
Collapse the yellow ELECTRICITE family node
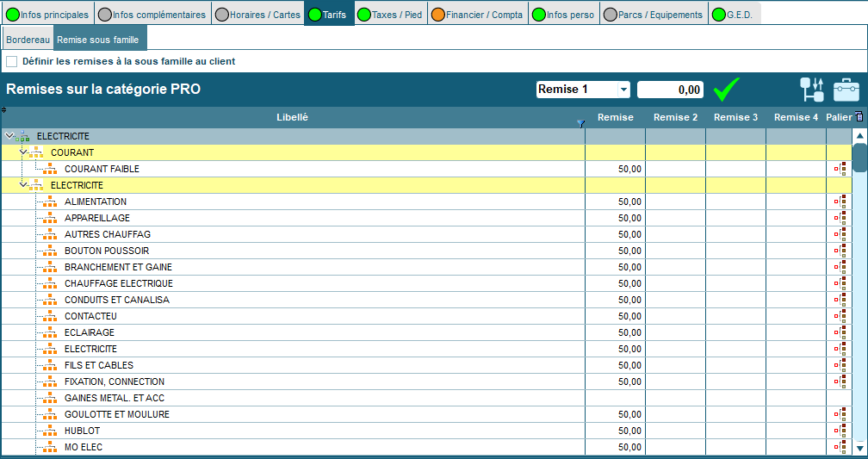tap(23, 185)
